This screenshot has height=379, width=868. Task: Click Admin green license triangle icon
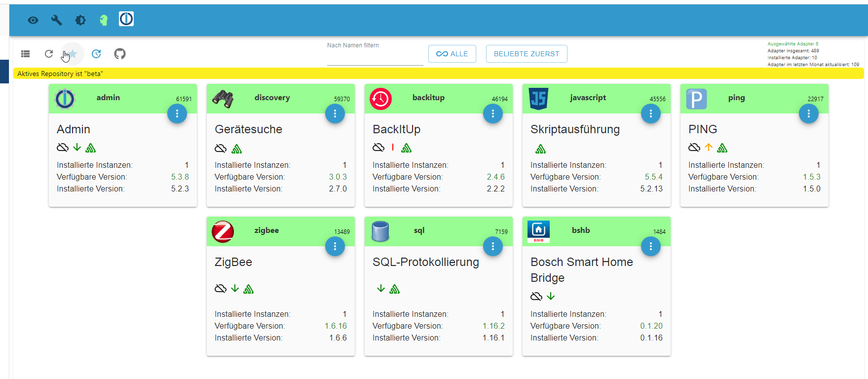click(91, 148)
